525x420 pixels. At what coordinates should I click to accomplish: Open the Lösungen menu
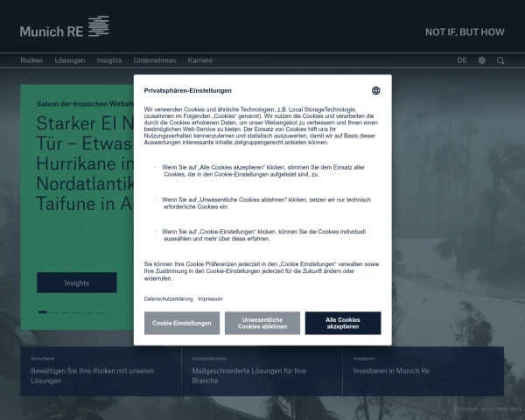click(70, 60)
